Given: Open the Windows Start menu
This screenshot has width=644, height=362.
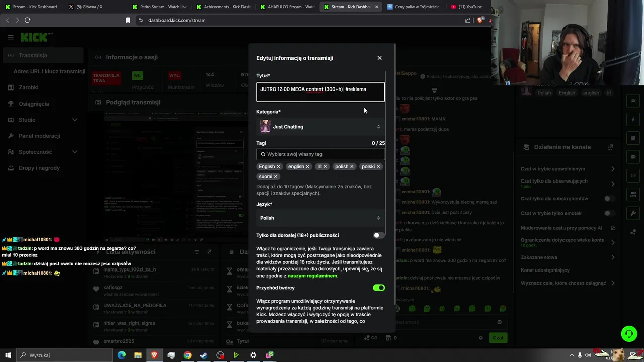Looking at the screenshot, I should pos(8,355).
